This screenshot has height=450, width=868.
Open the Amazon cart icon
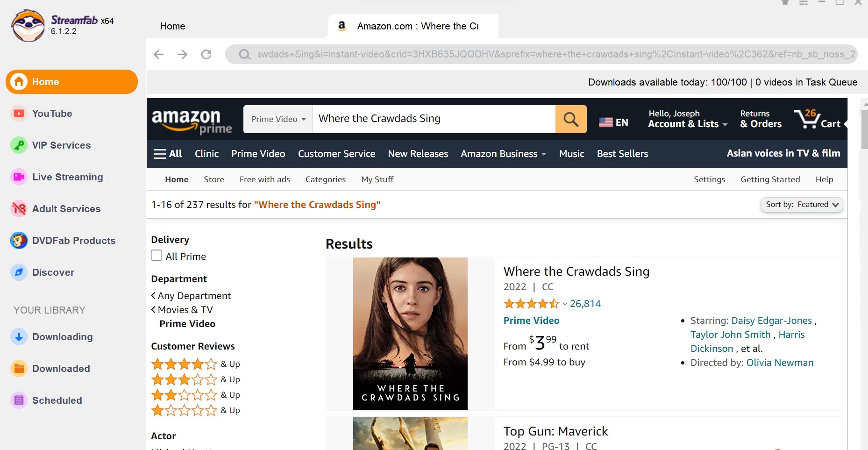pyautogui.click(x=818, y=119)
